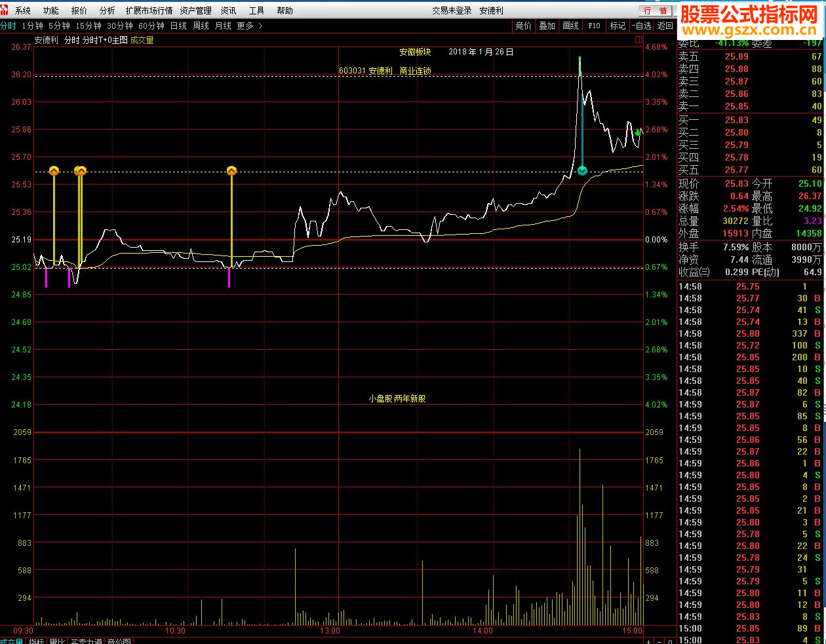Switch to the 月线 monthly chart tab

[x=224, y=26]
